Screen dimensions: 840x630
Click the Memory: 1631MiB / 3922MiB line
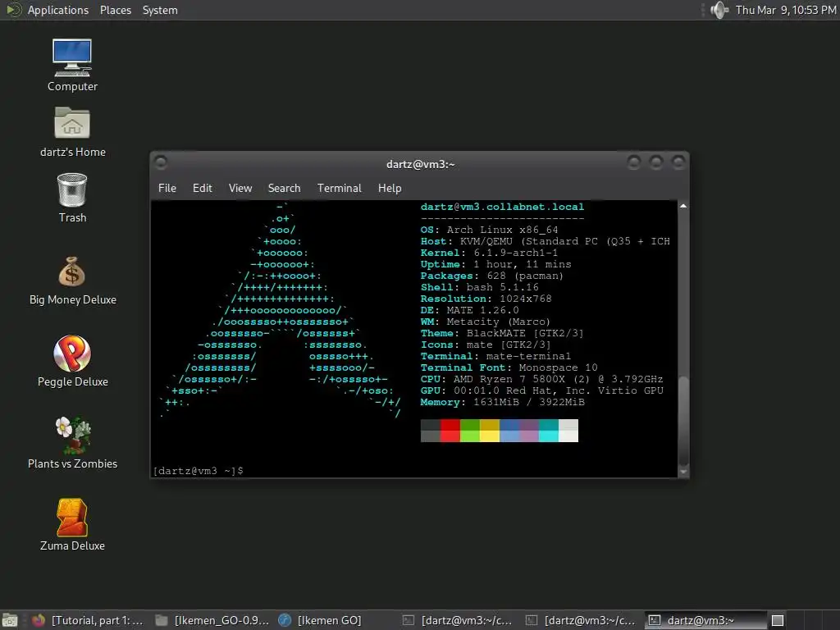[x=503, y=402]
